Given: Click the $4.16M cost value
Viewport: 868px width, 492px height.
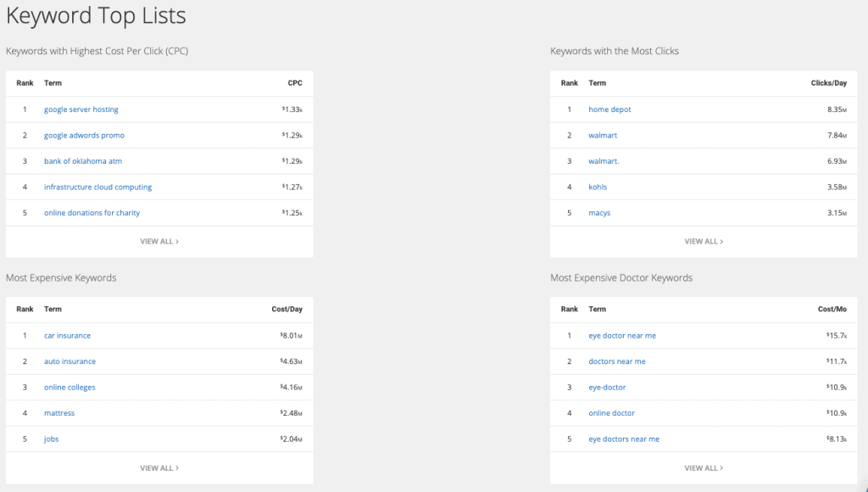Looking at the screenshot, I should (x=292, y=388).
